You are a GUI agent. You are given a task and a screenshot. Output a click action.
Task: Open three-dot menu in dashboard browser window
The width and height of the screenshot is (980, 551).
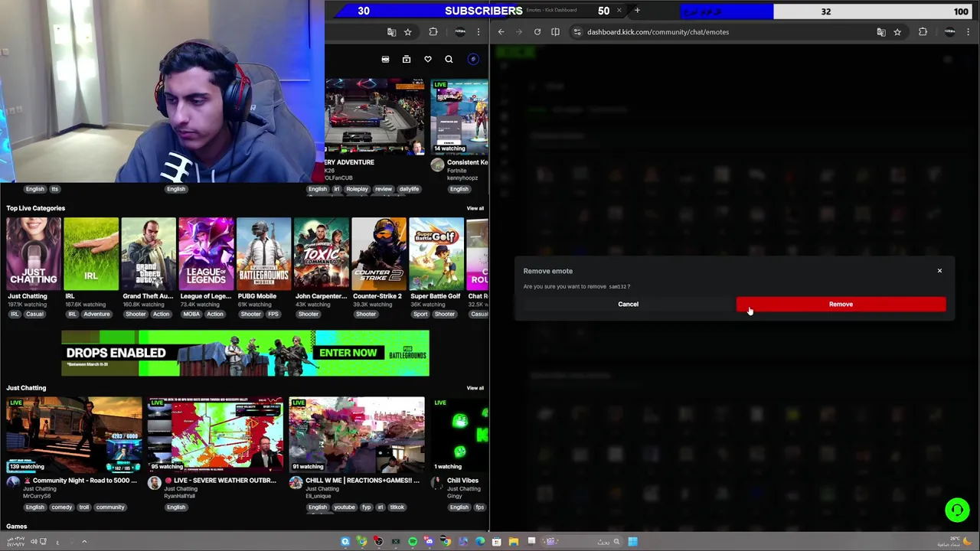point(969,32)
